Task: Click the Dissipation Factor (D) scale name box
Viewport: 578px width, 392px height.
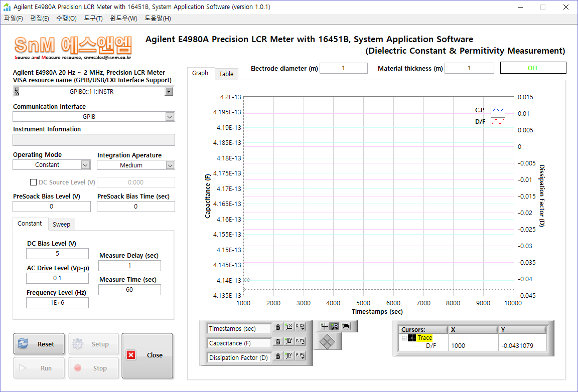Action: 240,358
